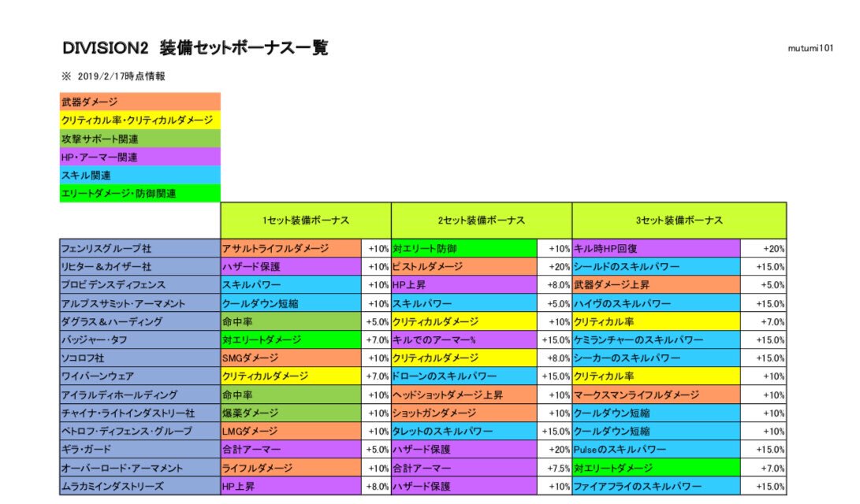860x504 pixels.
Task: Click the column header '1セット装備ボーナス'
Action: point(306,220)
